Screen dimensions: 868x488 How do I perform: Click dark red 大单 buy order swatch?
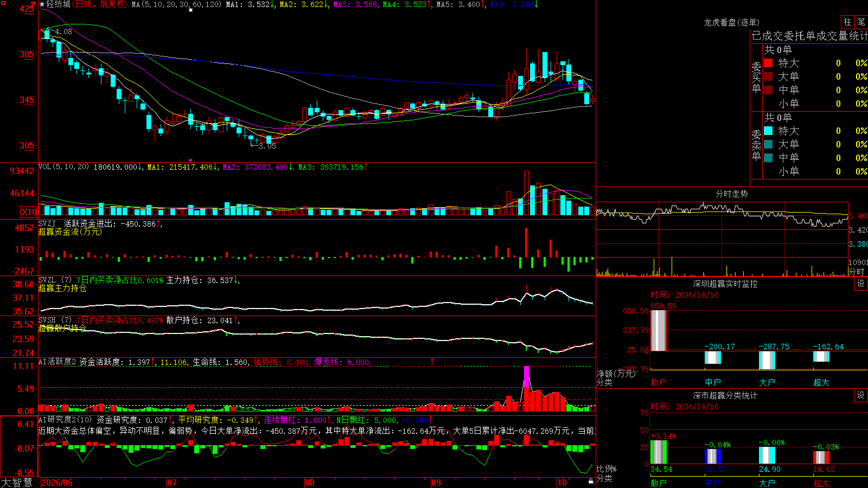(768, 76)
